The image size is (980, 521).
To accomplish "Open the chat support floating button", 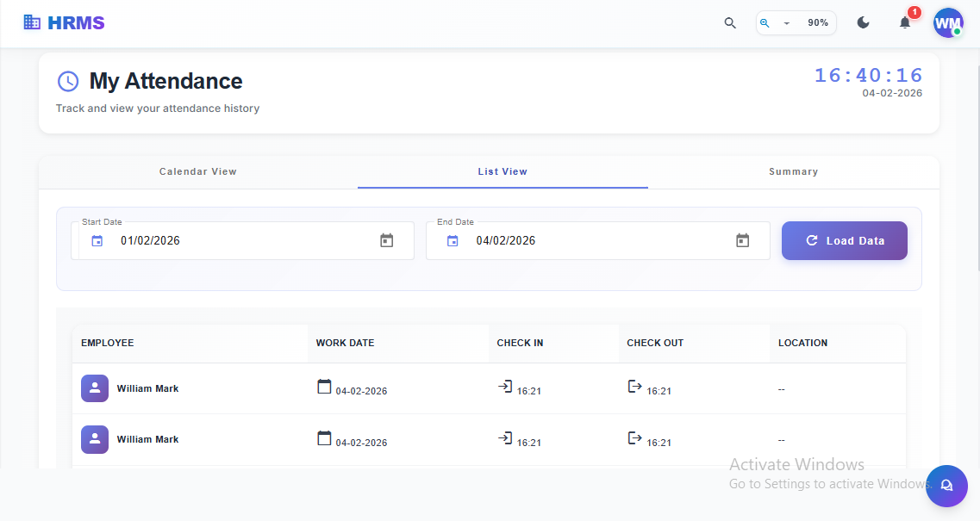I will (947, 486).
